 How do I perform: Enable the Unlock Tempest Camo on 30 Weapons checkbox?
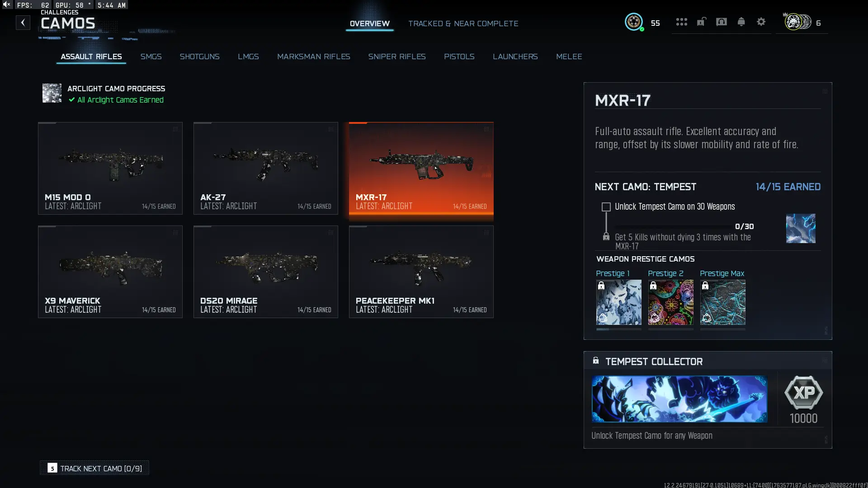[606, 207]
